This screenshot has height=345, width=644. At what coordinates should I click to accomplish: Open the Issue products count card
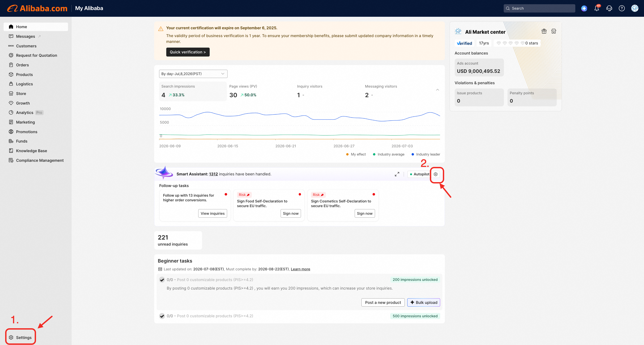[x=479, y=97]
